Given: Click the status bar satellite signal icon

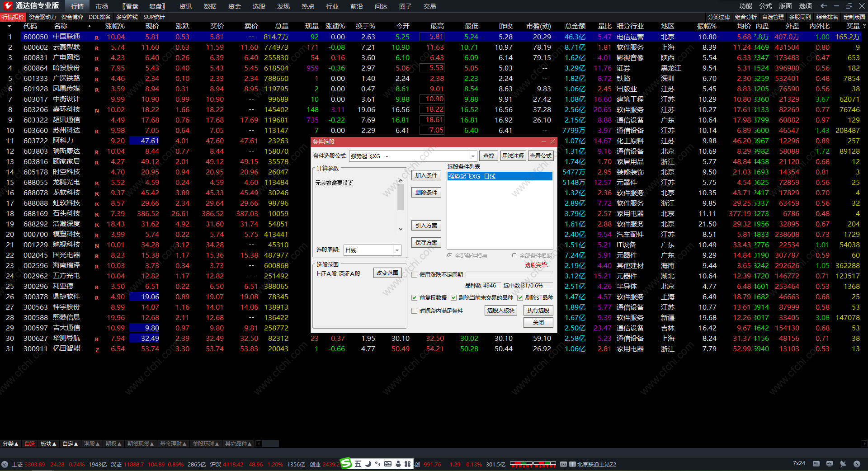Looking at the screenshot, I should coord(843,464).
